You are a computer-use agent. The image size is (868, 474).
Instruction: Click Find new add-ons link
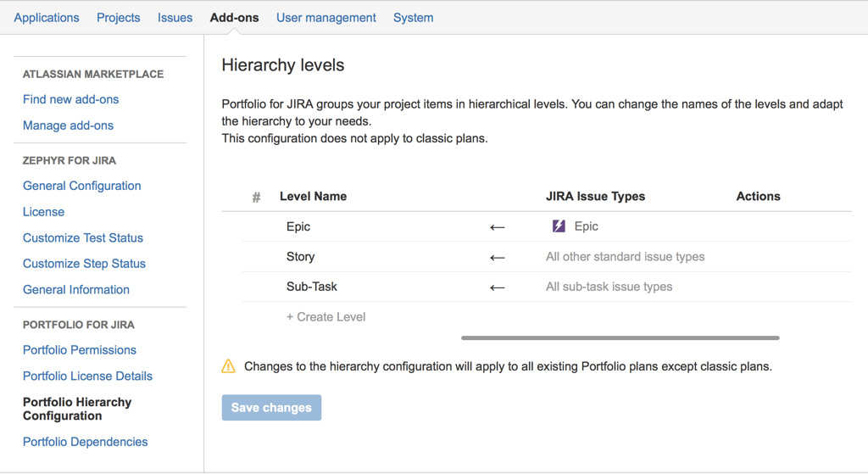point(71,99)
